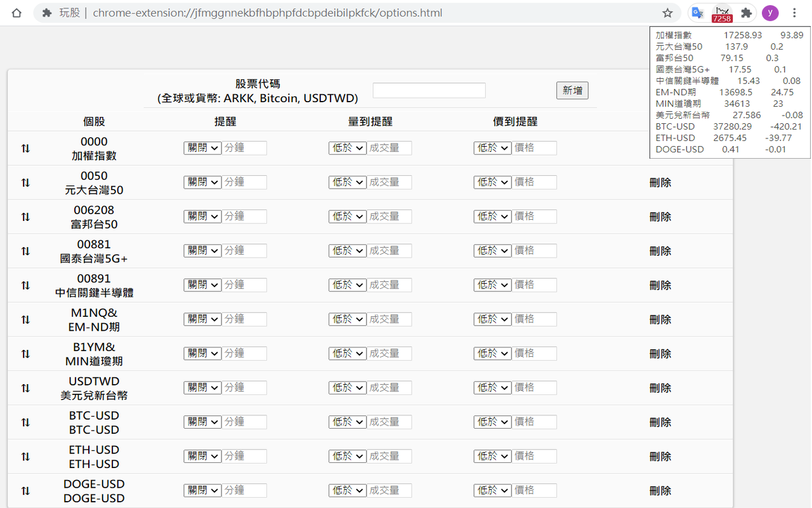Viewport: 812px width, 508px height.
Task: Click 刪除 for the USDTWD row
Action: point(660,389)
